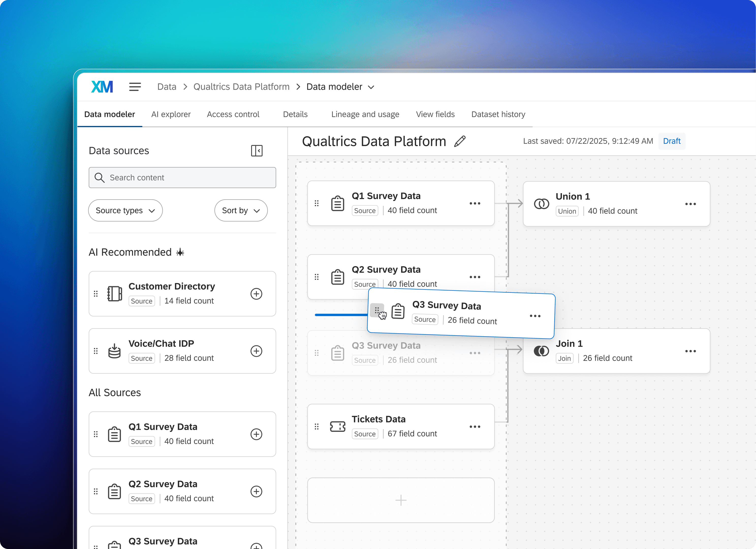The image size is (756, 549).
Task: Grab the Tickets Data drag handle
Action: point(317,426)
